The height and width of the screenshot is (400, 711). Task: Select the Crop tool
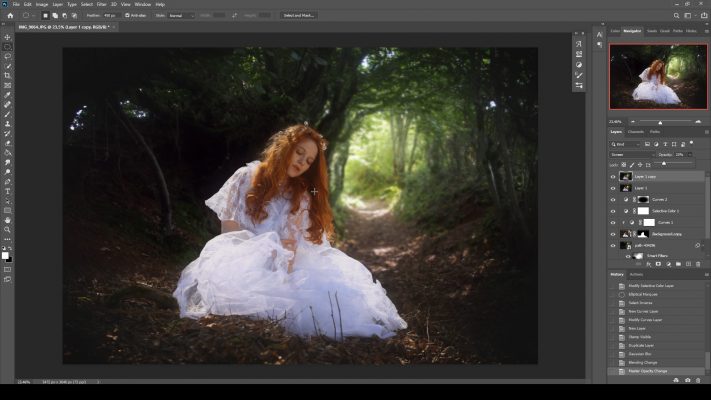(x=7, y=75)
